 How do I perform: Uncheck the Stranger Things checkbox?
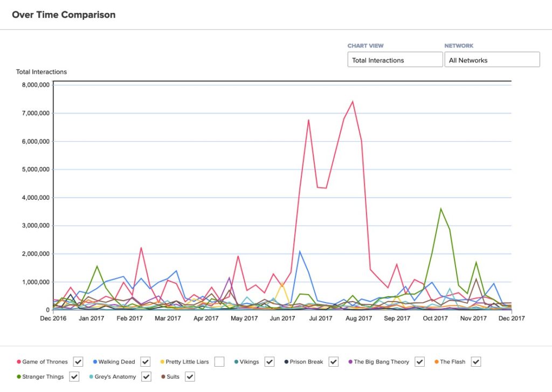pyautogui.click(x=74, y=376)
